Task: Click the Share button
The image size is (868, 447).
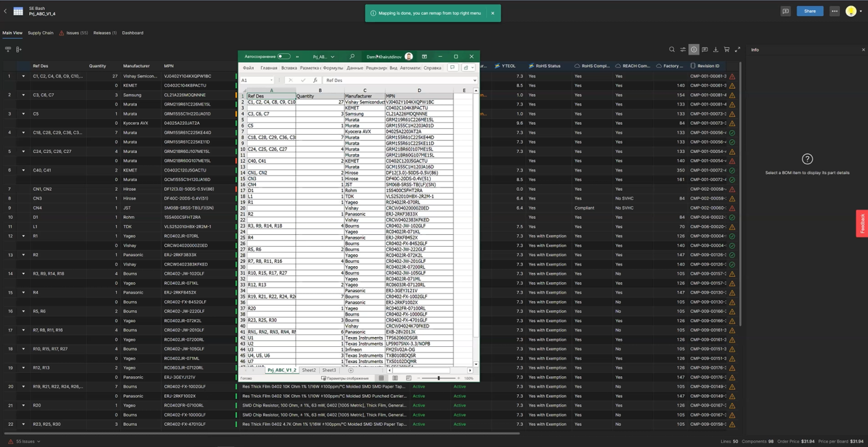Action: click(x=810, y=11)
